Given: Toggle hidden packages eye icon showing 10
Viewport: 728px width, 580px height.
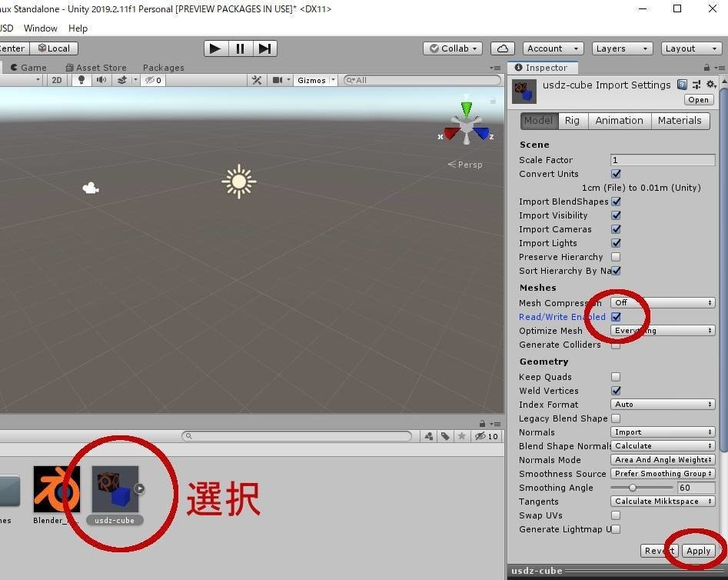Looking at the screenshot, I should point(486,436).
